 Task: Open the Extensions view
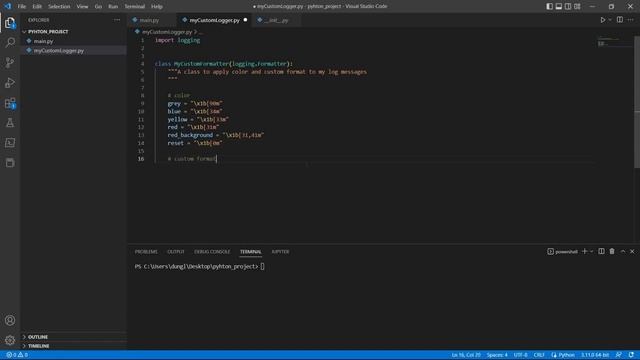(10, 103)
